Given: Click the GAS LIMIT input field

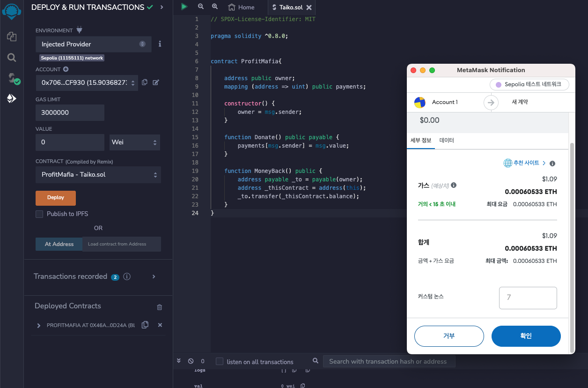Looking at the screenshot, I should 70,112.
